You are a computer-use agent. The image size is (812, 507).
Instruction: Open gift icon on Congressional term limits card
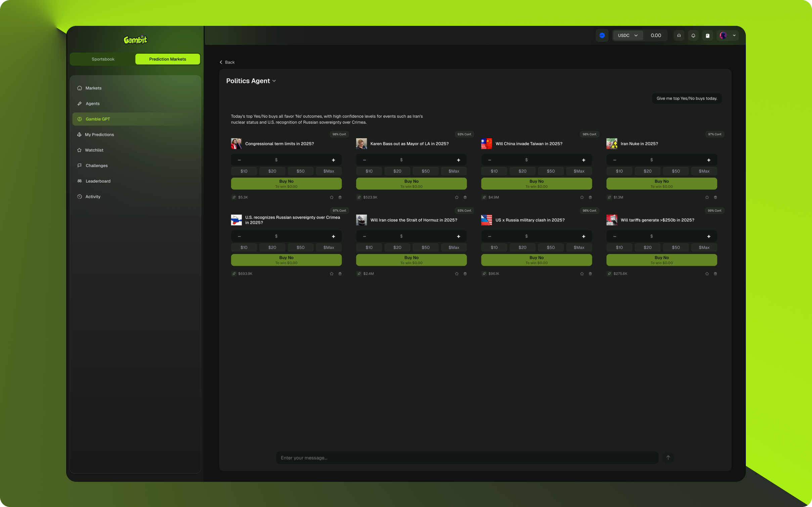pos(340,197)
